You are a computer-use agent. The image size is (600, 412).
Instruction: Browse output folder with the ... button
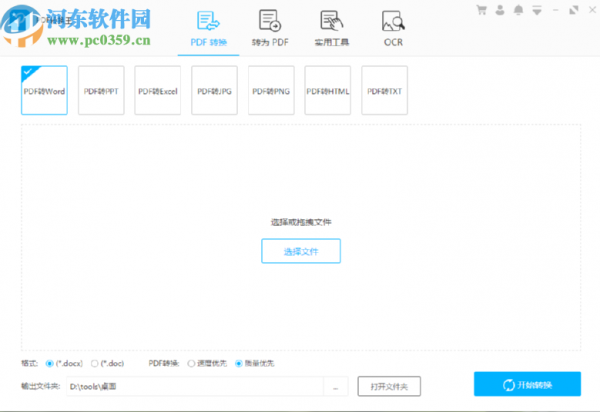click(x=336, y=386)
